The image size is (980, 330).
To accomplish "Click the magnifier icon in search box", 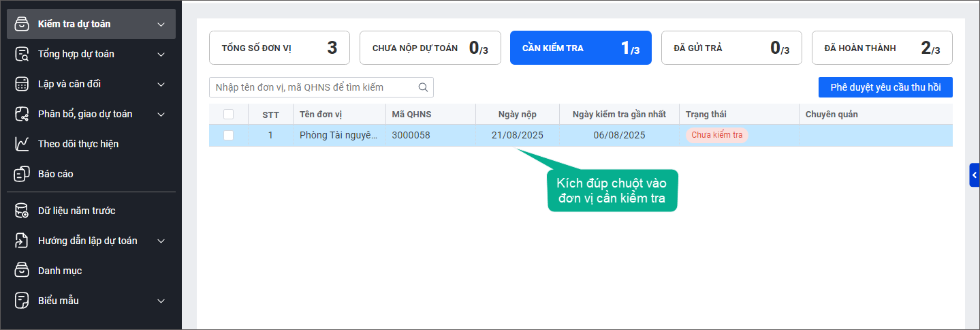I will click(423, 87).
